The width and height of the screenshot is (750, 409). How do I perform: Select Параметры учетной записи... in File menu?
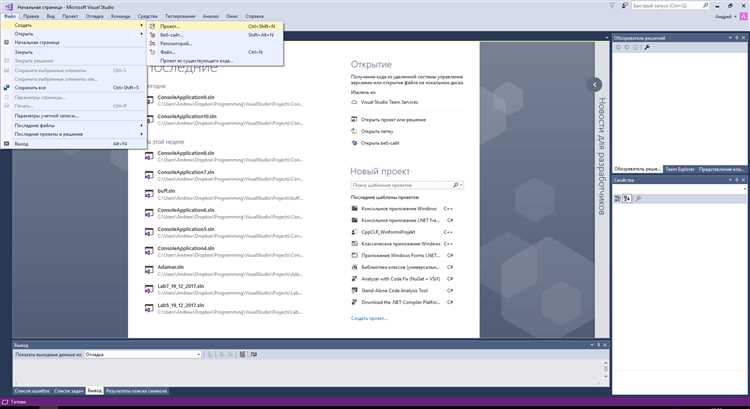tap(74, 116)
